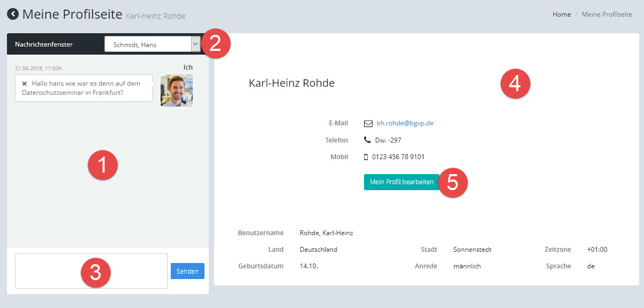Viewport: 644px width, 308px height.
Task: Click the Mein Profil bearbeiten button
Action: [401, 182]
